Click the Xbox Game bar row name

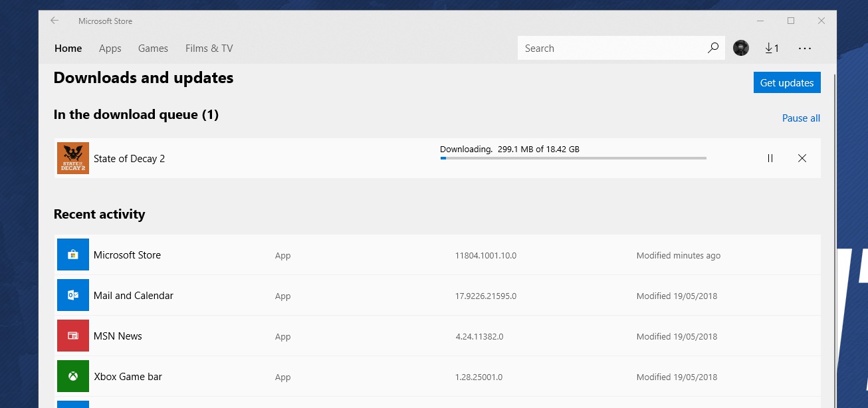pyautogui.click(x=128, y=377)
